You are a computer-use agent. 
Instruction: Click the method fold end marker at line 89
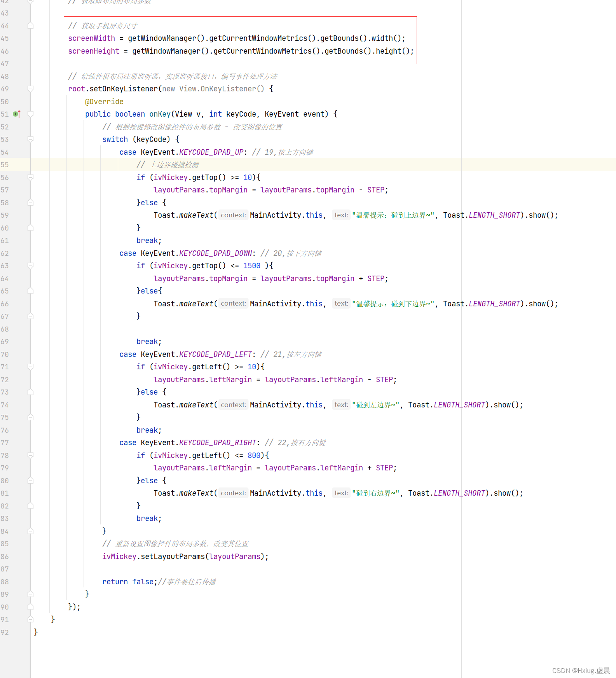pos(30,594)
